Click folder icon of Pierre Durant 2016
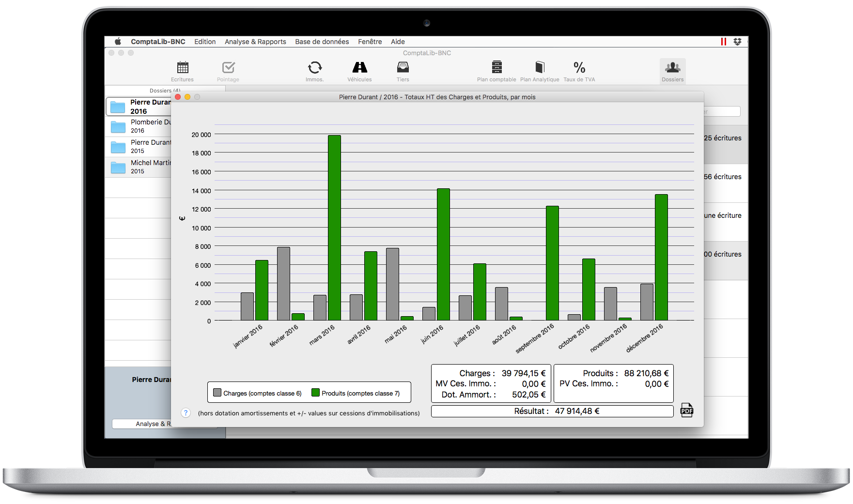 click(118, 107)
